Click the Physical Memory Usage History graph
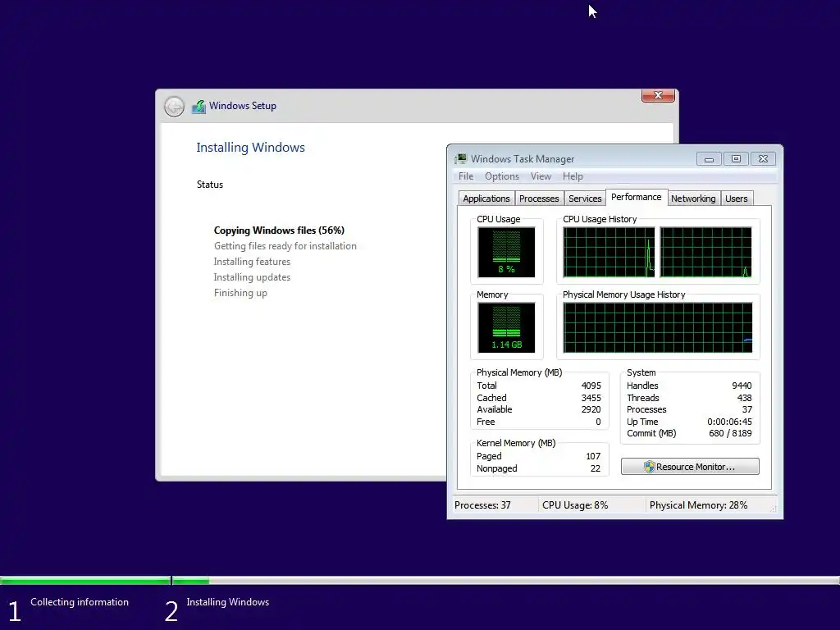Screen dimensions: 840x630 [x=657, y=328]
